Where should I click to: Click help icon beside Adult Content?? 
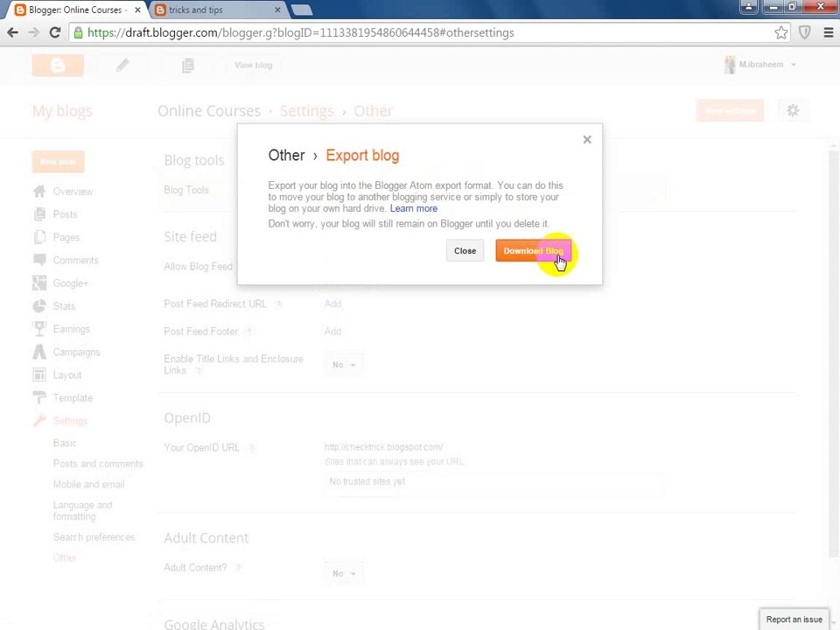pyautogui.click(x=239, y=568)
